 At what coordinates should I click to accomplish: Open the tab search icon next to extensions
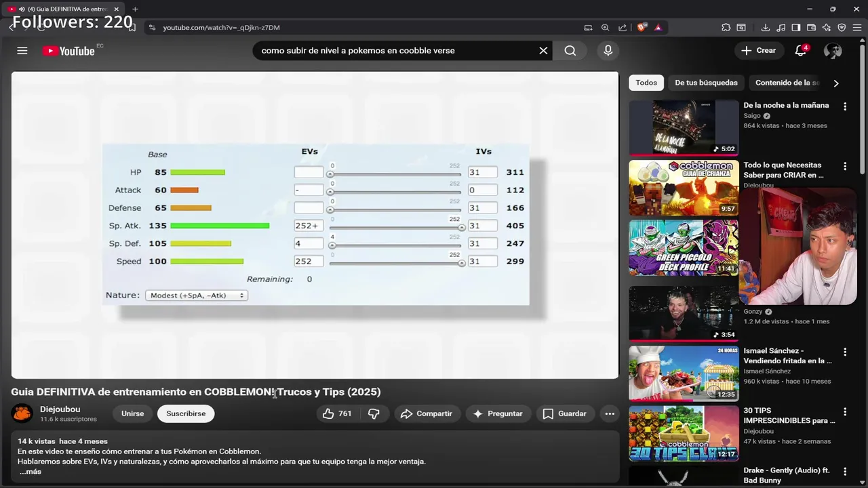tap(741, 28)
